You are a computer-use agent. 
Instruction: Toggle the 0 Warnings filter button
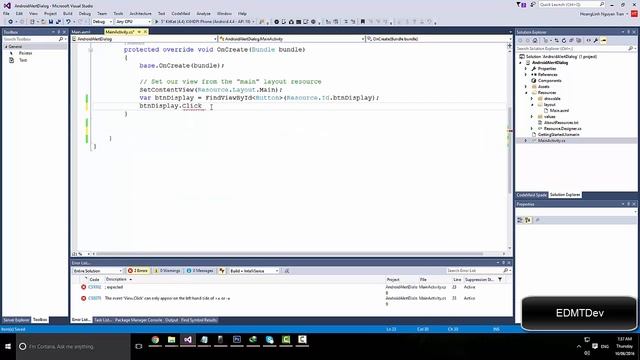(x=167, y=271)
